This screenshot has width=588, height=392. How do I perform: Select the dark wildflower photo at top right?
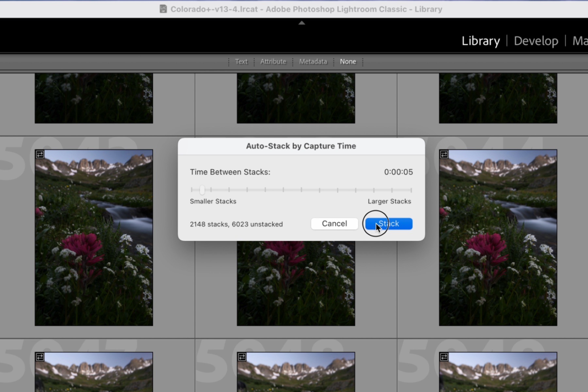(x=498, y=98)
